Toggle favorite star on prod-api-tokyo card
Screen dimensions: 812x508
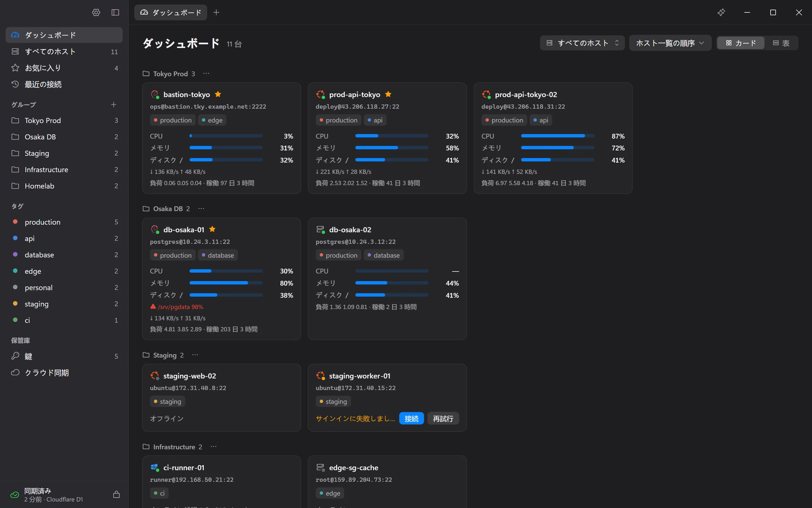388,95
